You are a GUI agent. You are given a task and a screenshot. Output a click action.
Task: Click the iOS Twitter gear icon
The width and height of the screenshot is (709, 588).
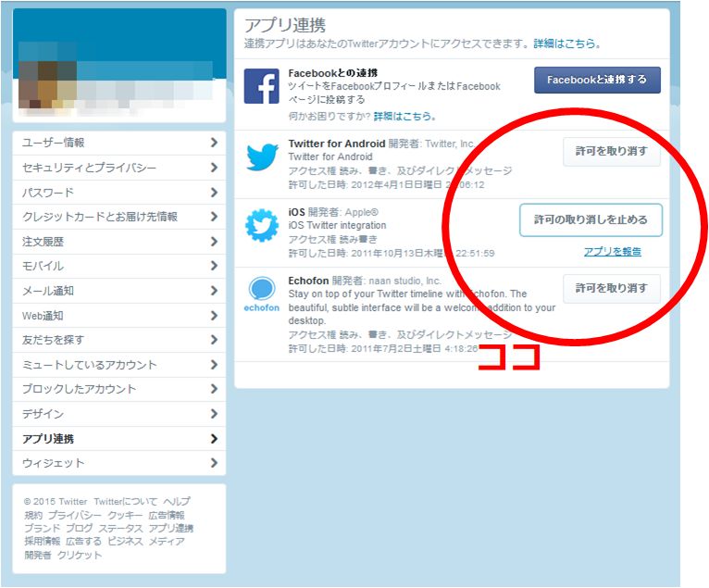click(x=262, y=225)
